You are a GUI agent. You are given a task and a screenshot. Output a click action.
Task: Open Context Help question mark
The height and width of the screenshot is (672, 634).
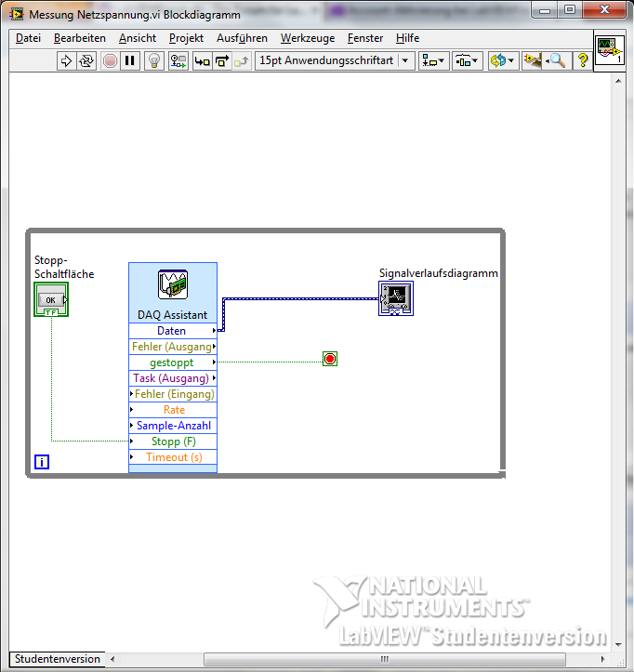[x=583, y=60]
